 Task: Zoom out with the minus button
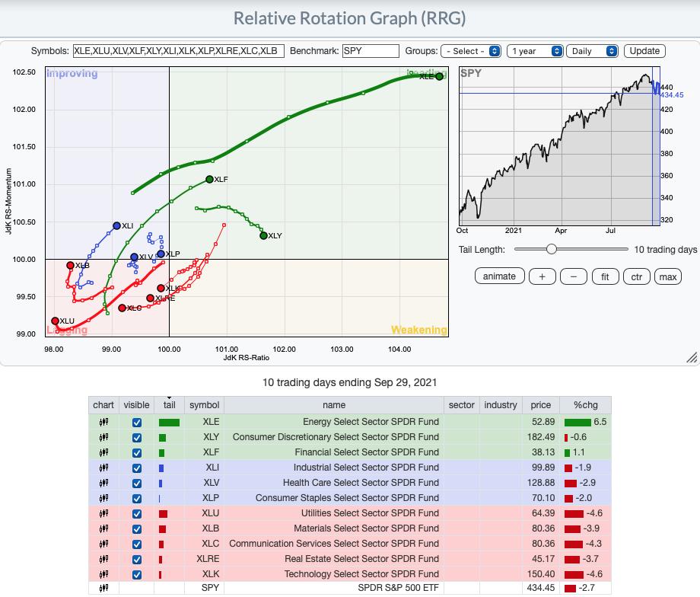click(574, 276)
